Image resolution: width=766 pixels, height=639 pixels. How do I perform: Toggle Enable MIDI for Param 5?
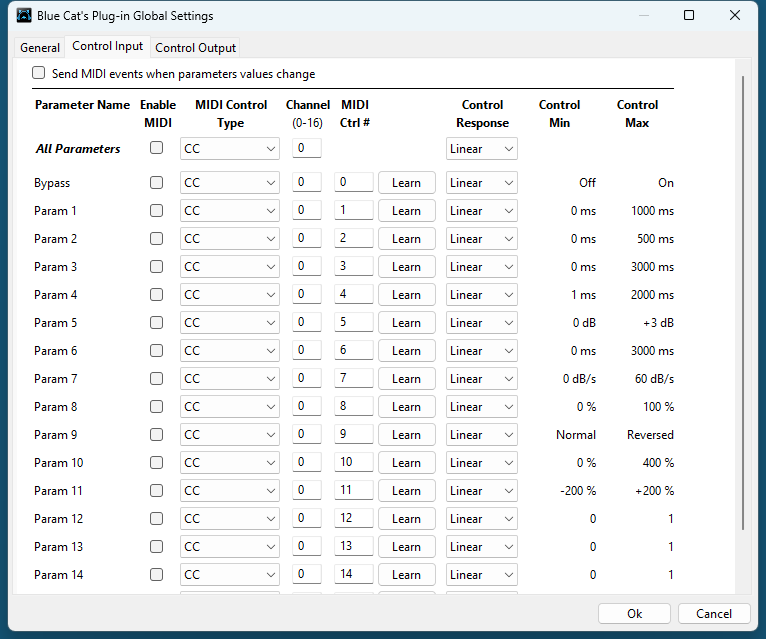[x=156, y=323]
